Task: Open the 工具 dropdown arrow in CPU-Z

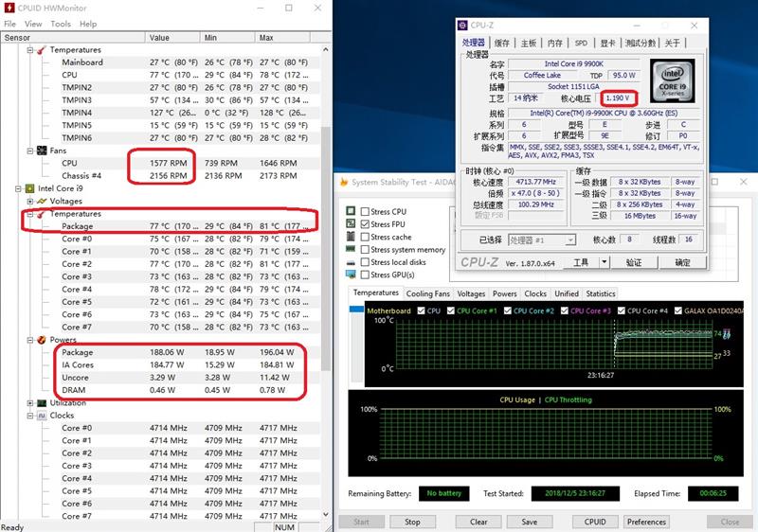Action: pyautogui.click(x=602, y=262)
